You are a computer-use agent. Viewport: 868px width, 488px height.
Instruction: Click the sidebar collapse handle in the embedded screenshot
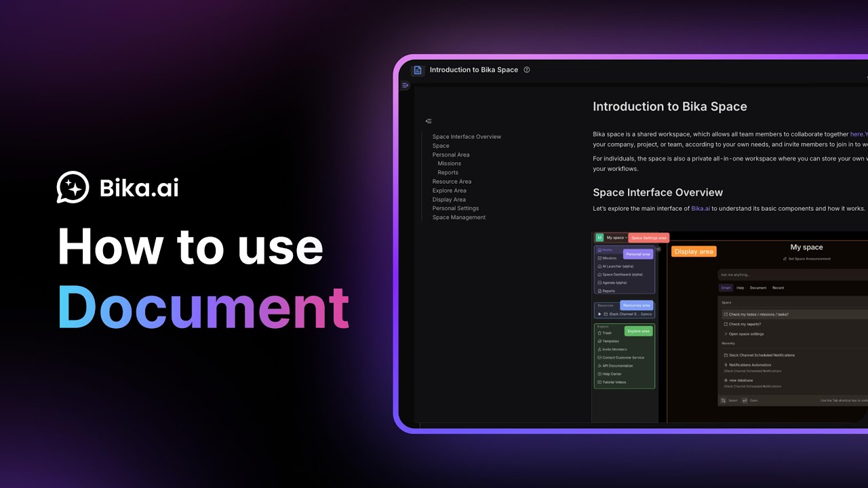pyautogui.click(x=658, y=249)
